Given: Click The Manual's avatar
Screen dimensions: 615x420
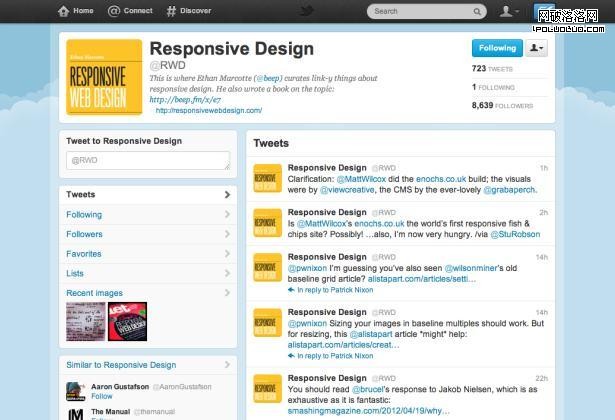Looking at the screenshot, I should point(74,414).
